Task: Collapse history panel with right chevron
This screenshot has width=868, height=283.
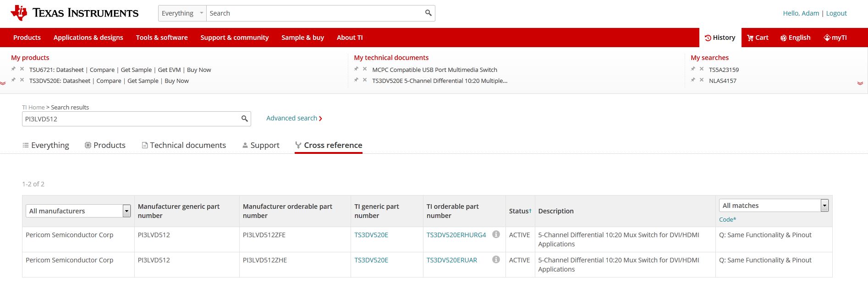Action: pyautogui.click(x=860, y=83)
